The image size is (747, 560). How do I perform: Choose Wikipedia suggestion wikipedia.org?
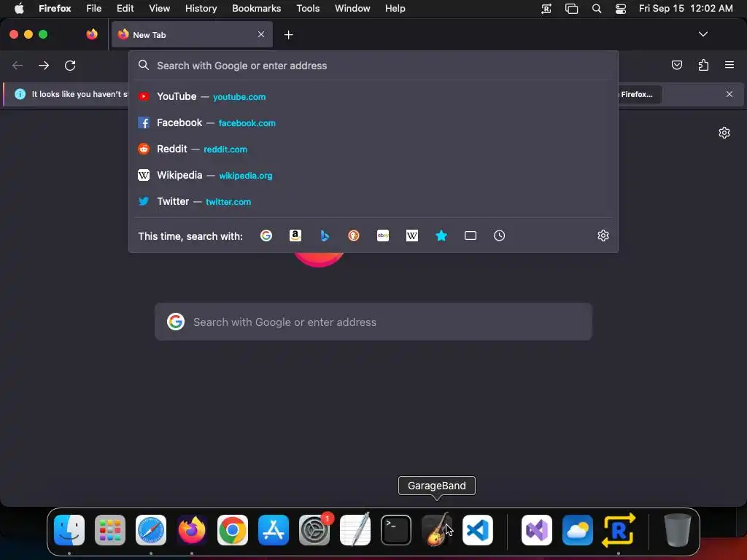click(x=373, y=175)
